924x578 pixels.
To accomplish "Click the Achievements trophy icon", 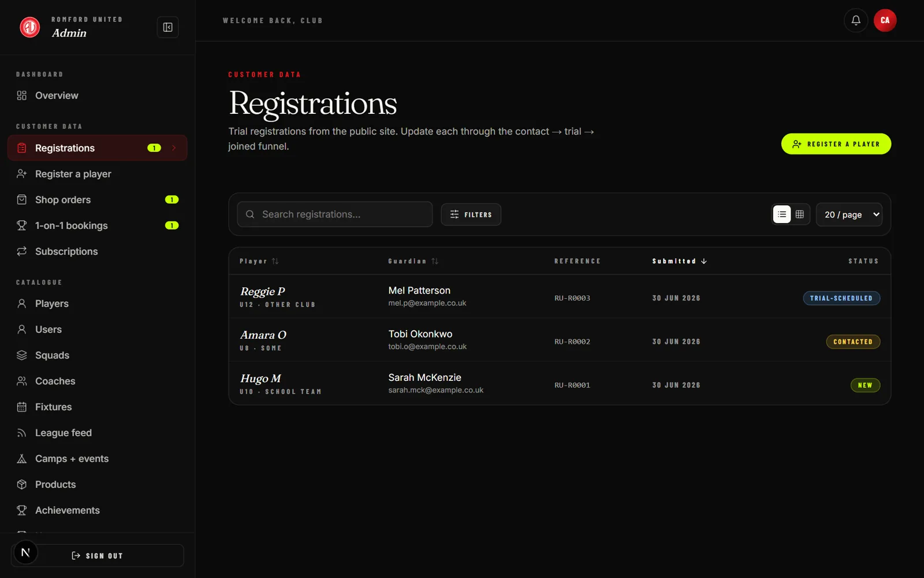I will [22, 510].
